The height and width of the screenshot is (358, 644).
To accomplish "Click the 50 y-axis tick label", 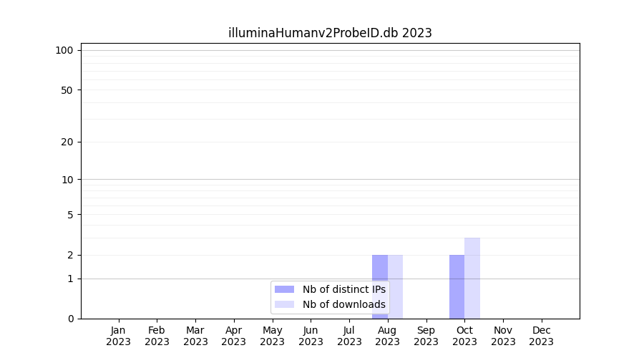I will point(67,90).
